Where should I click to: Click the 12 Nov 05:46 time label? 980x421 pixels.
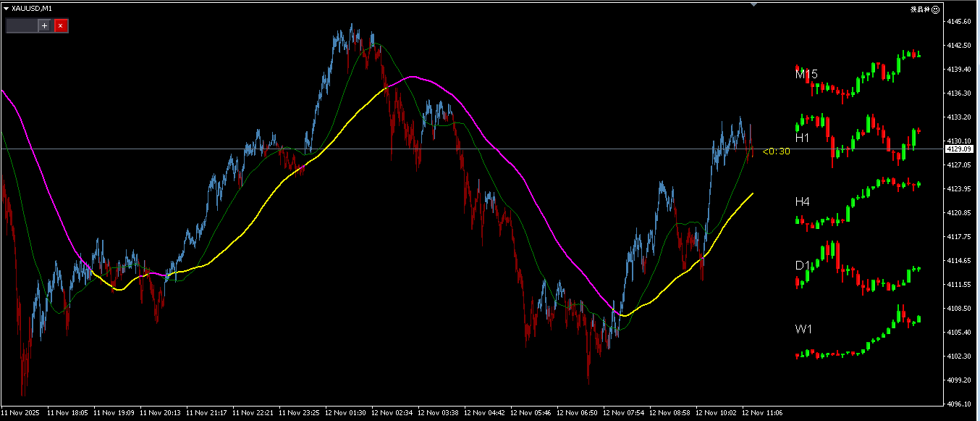click(x=531, y=412)
